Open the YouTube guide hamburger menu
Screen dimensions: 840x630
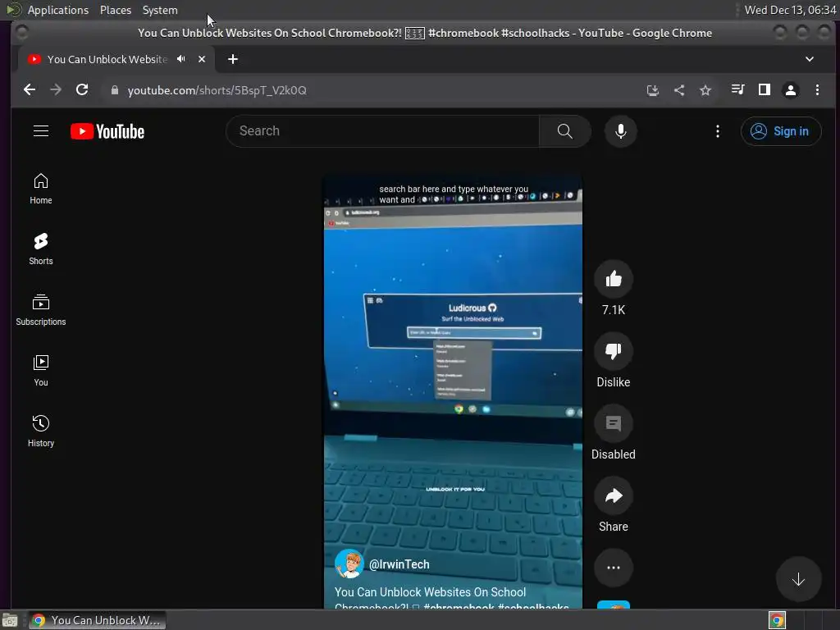(41, 131)
